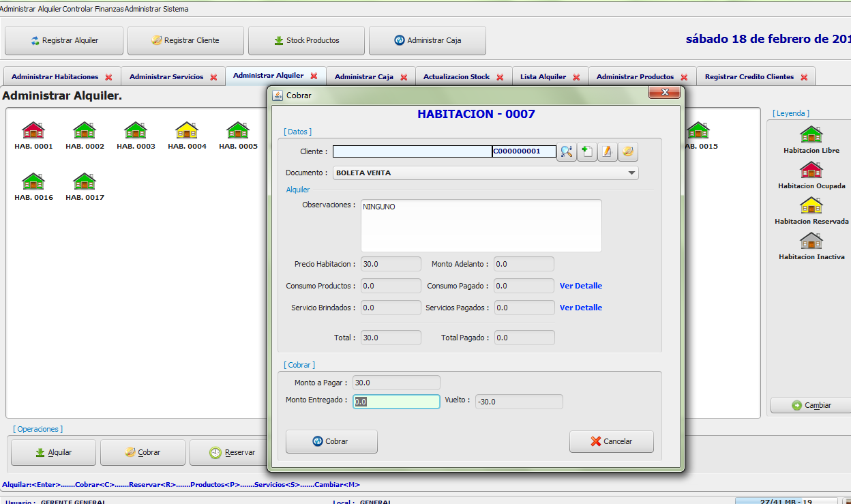Click Registrar Alquiler toolbar button
The width and height of the screenshot is (851, 504).
(64, 40)
